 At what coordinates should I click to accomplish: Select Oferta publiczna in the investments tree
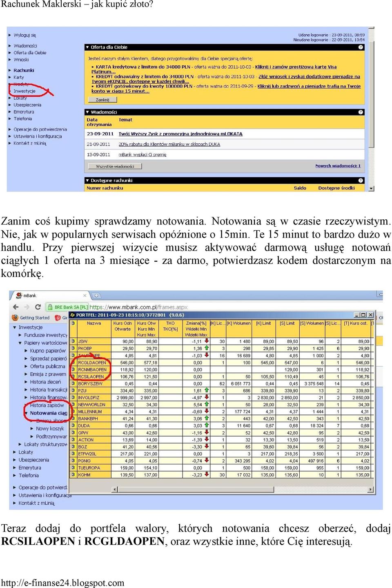47,366
